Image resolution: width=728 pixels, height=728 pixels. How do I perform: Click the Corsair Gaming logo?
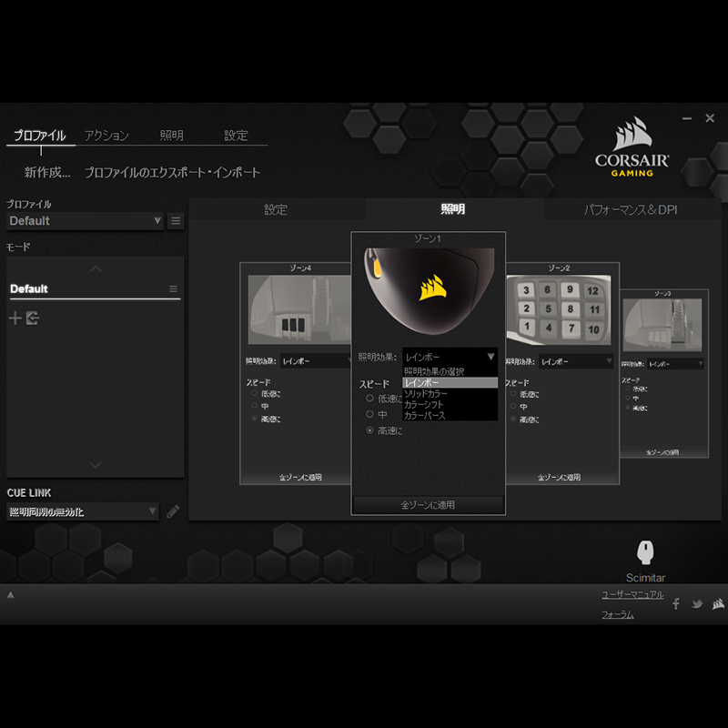(x=632, y=147)
